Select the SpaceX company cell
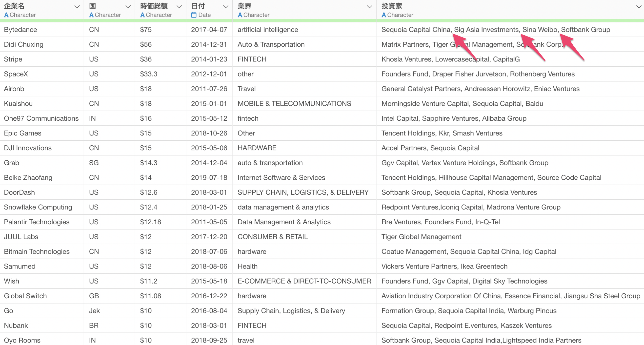Viewport: 644px width, 345px height. [x=42, y=74]
